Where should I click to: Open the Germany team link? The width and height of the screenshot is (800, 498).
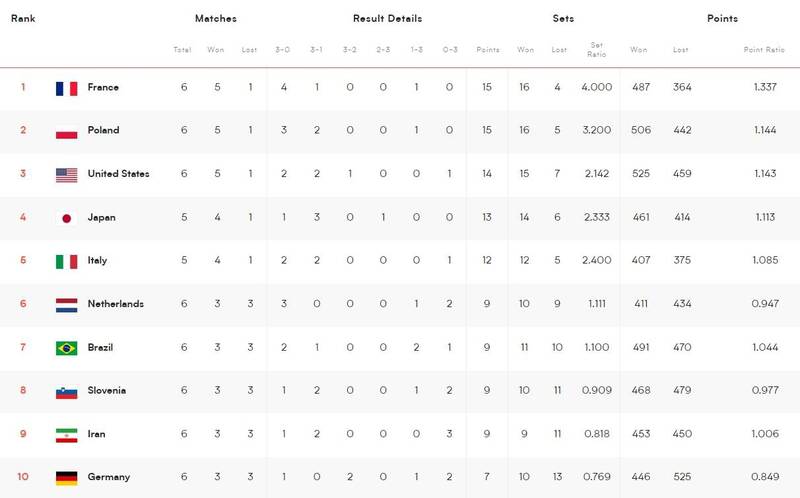point(109,478)
